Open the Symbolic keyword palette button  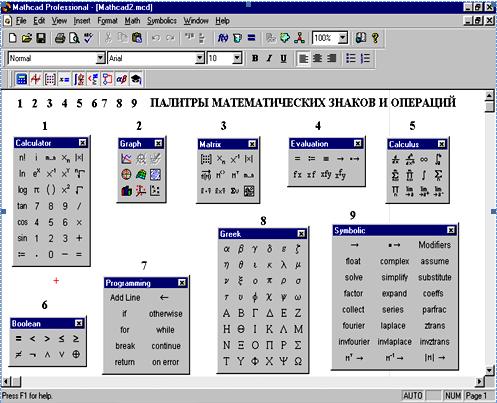(136, 79)
